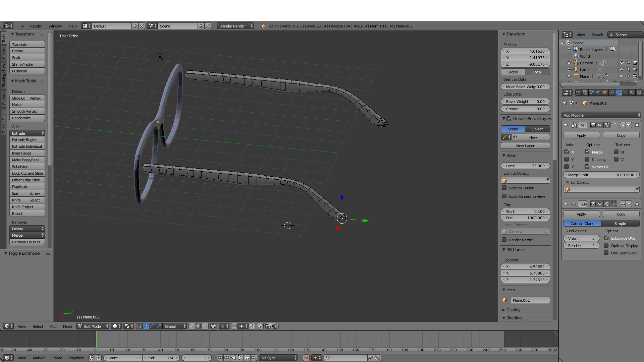Open the Render properties tab
This screenshot has height=362, width=644.
click(578, 93)
